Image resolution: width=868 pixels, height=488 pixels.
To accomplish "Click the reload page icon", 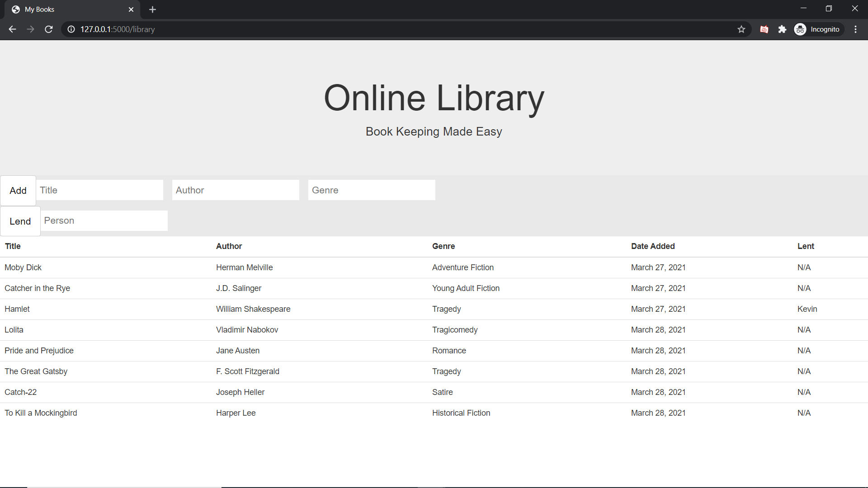I will click(x=49, y=29).
